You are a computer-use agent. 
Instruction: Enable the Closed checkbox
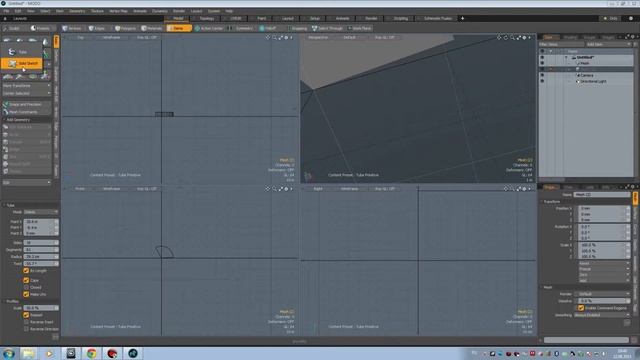pos(26,287)
